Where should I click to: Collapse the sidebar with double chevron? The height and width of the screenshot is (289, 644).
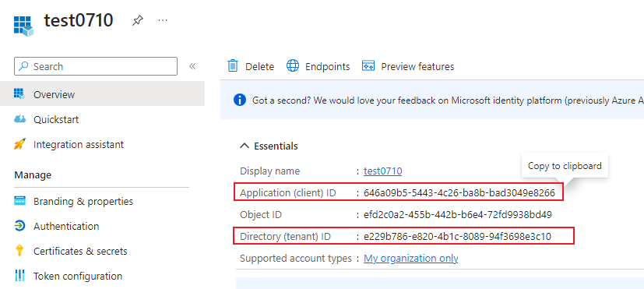coord(192,66)
